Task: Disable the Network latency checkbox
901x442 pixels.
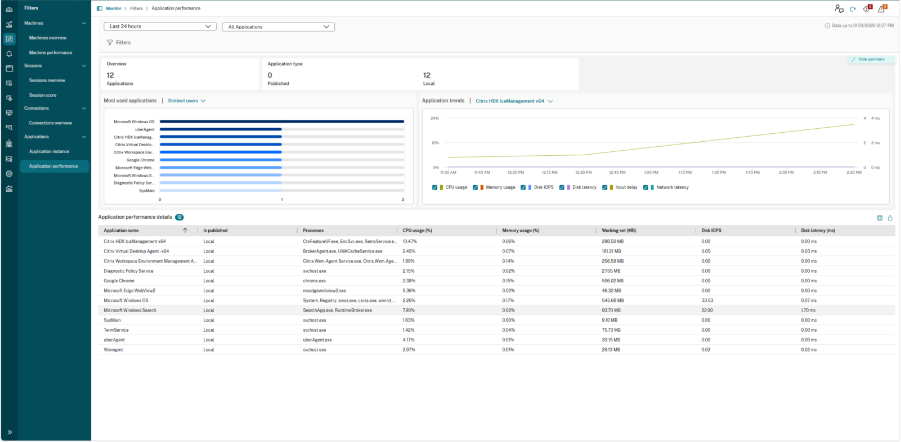Action: 646,187
